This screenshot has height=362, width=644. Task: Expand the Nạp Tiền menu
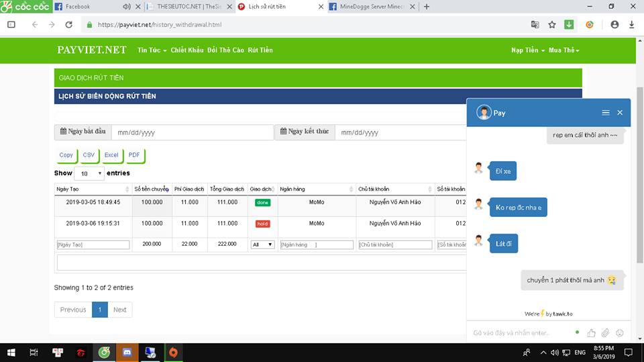click(x=528, y=50)
